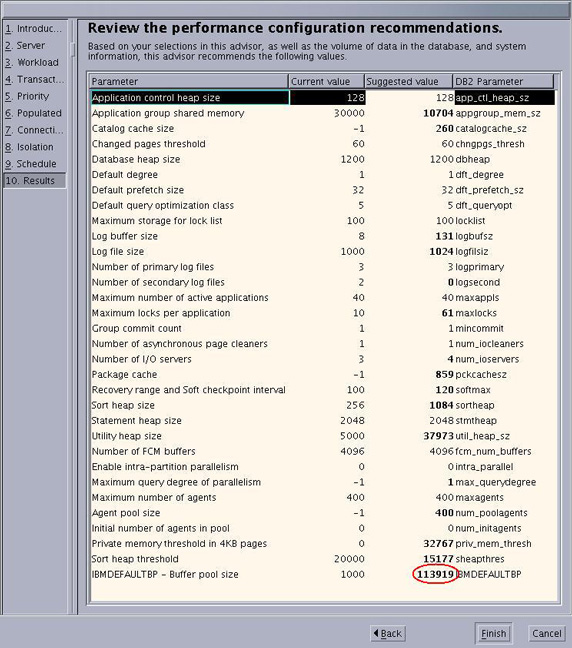Open the Transactions step

click(34, 79)
